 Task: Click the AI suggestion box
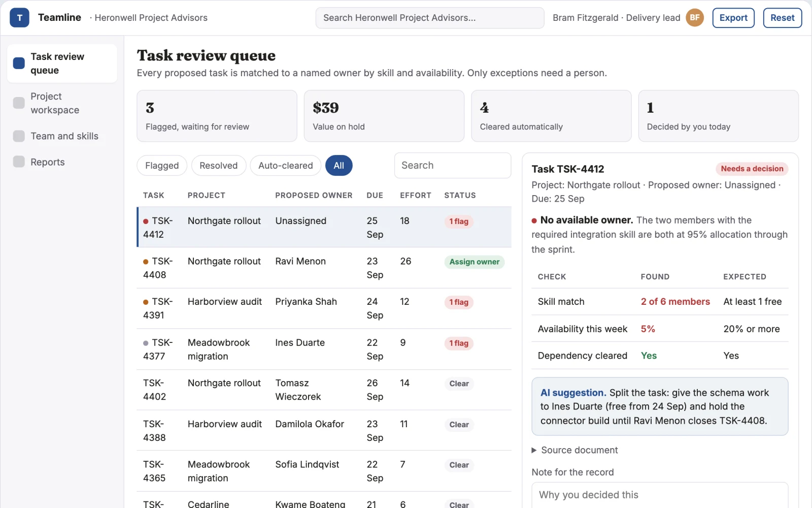[x=660, y=406]
